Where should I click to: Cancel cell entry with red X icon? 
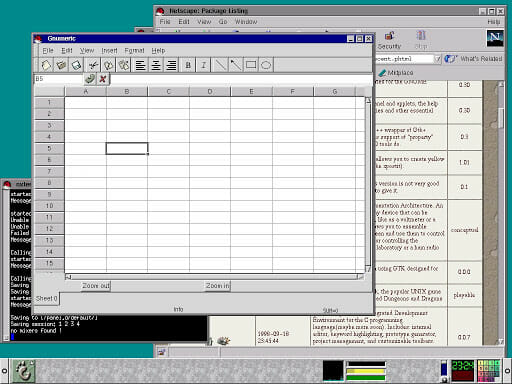pos(103,79)
